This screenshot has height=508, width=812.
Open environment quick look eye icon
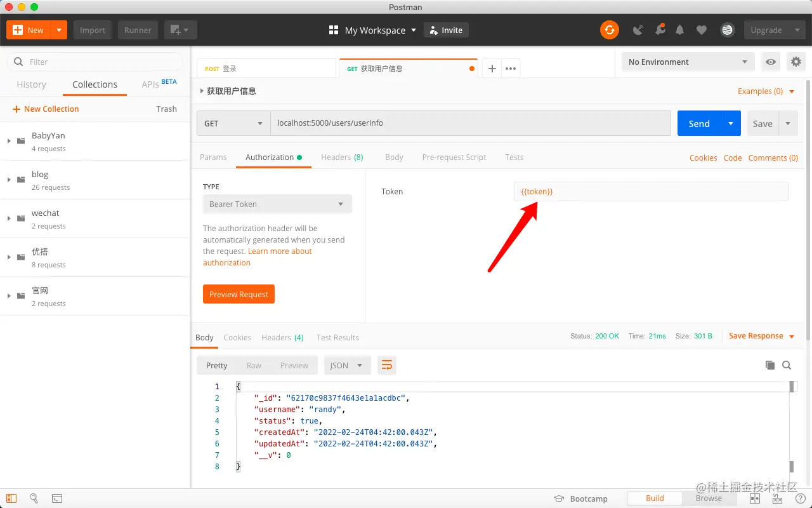coord(771,62)
